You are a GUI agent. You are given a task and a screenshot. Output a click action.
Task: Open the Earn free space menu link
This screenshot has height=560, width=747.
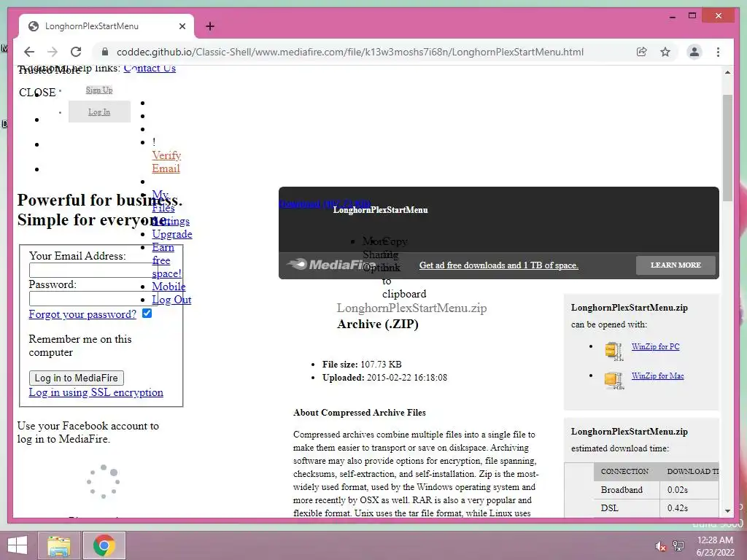(166, 260)
